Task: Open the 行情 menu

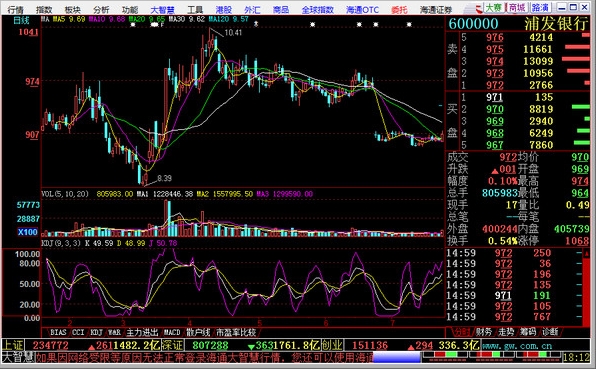Action: (x=15, y=9)
